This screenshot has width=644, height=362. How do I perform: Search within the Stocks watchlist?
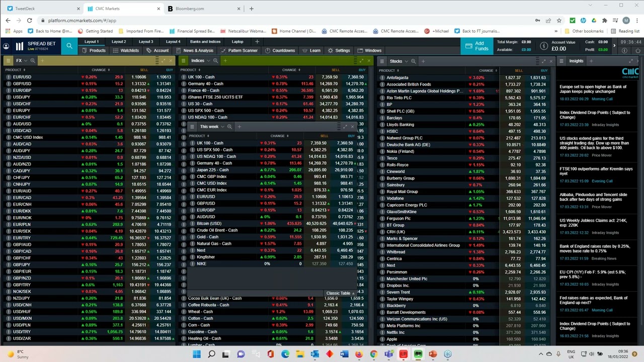pyautogui.click(x=413, y=61)
